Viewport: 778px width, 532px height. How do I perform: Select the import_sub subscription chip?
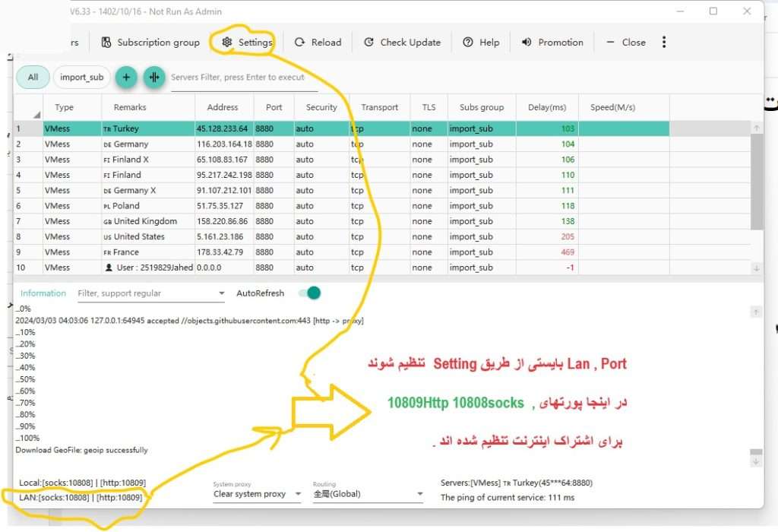coord(81,77)
